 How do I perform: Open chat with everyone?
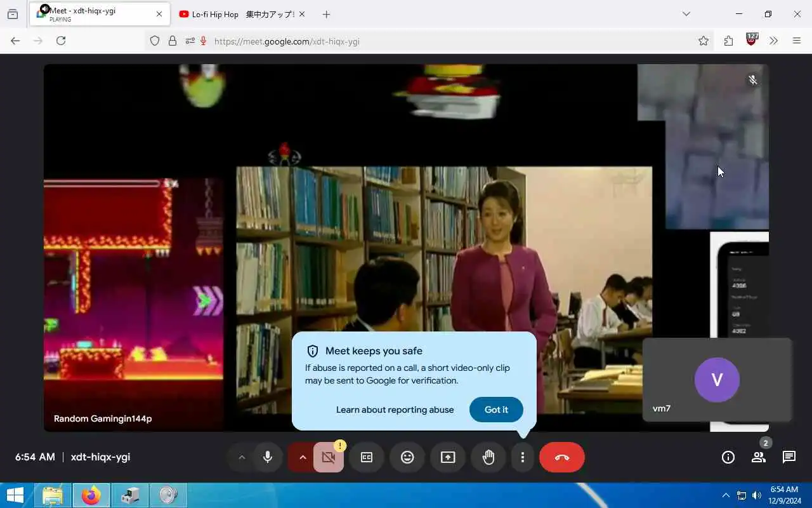tap(789, 457)
